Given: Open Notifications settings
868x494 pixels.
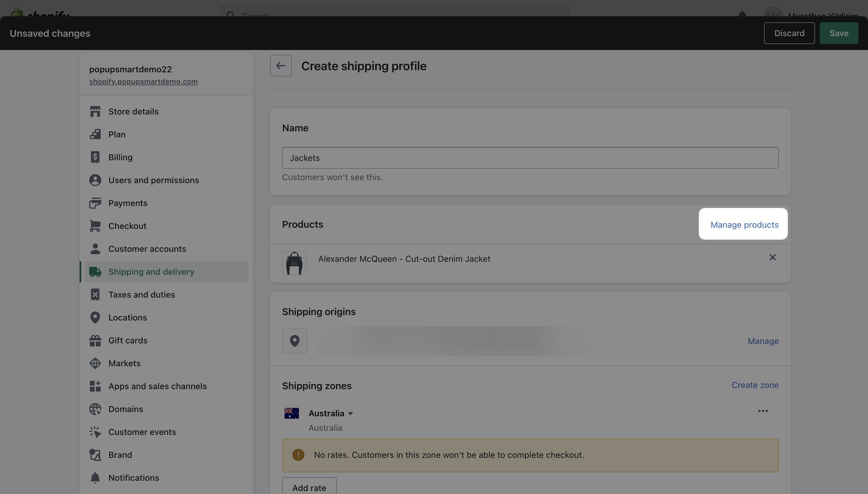Looking at the screenshot, I should 166,477.
